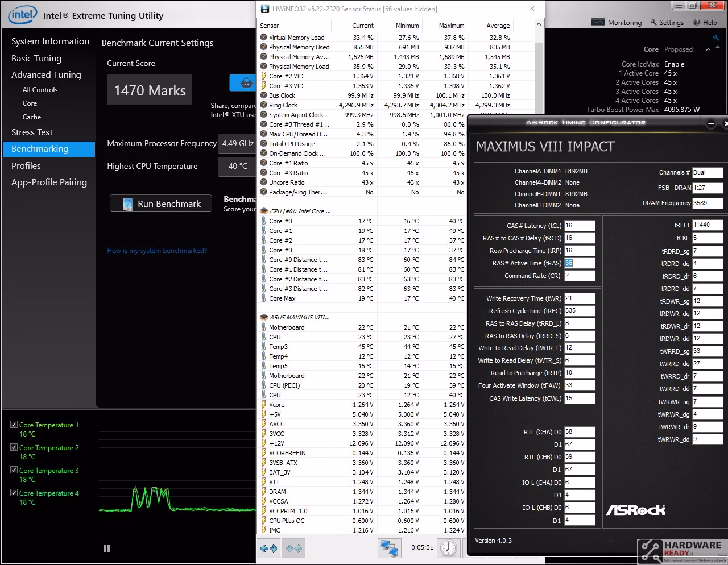Open HWiNFO network remote monitoring icon

pyautogui.click(x=390, y=549)
